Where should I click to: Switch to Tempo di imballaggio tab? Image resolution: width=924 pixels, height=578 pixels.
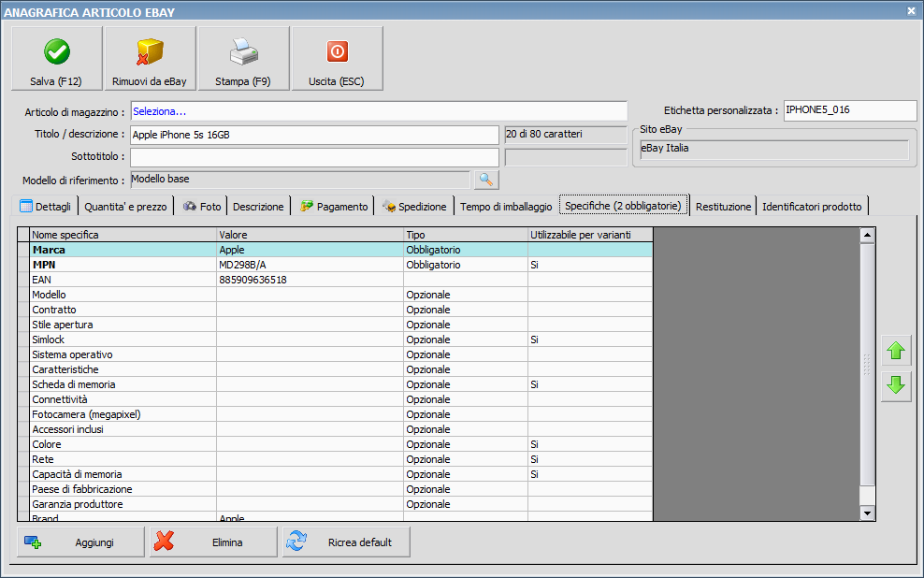coord(506,206)
